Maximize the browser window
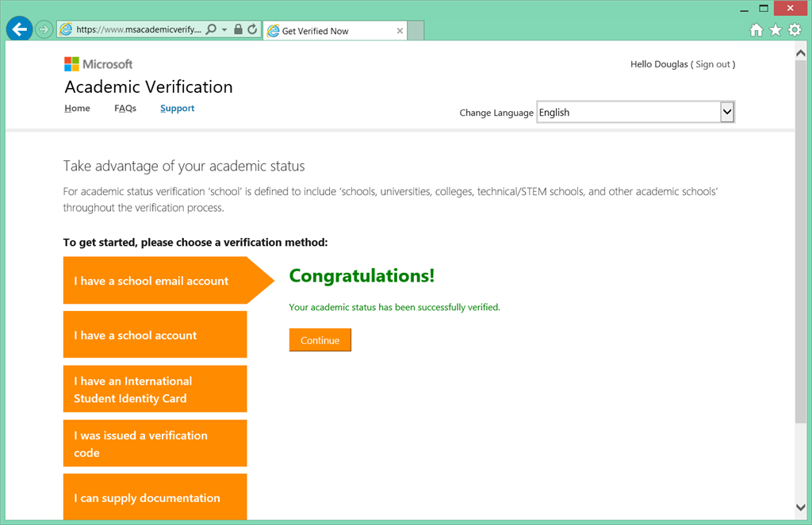Screen dimensions: 812x525 click(764, 8)
